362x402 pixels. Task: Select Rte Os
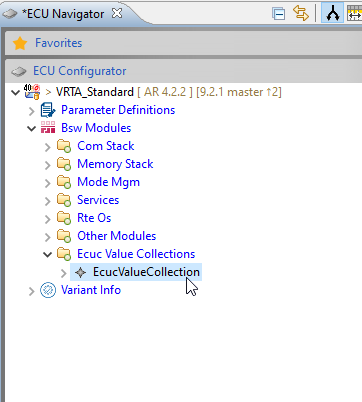click(x=94, y=218)
